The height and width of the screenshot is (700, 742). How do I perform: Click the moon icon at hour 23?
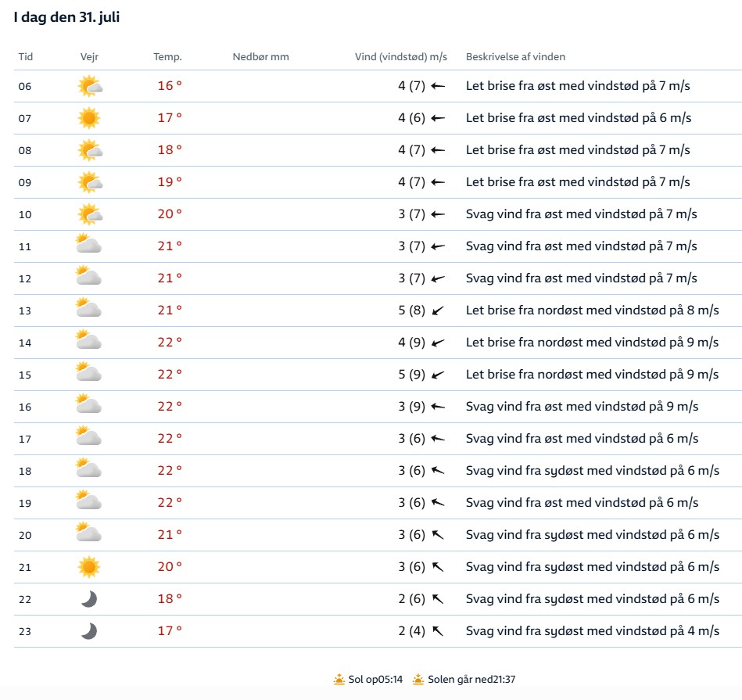click(x=89, y=630)
